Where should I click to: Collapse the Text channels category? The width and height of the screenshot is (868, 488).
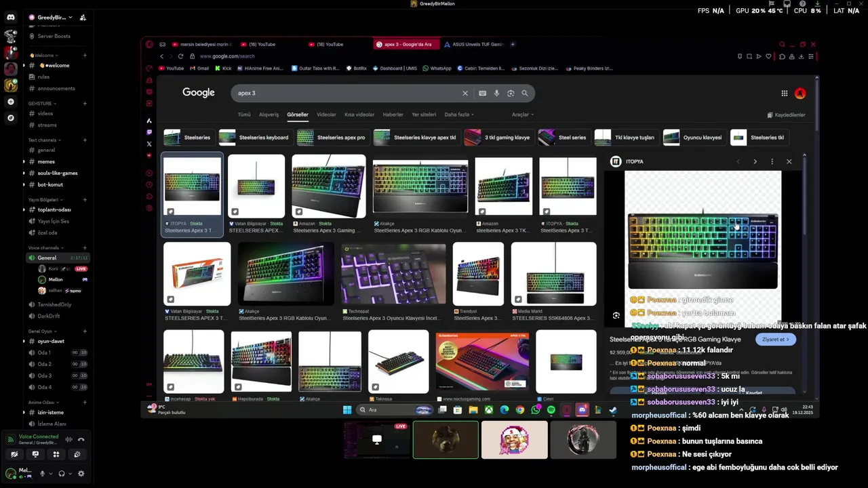coord(45,140)
